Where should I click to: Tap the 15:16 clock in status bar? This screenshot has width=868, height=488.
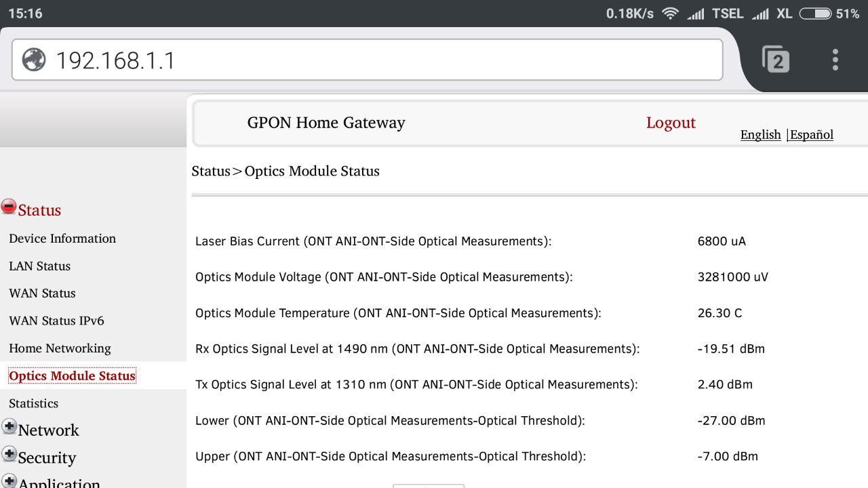(25, 14)
